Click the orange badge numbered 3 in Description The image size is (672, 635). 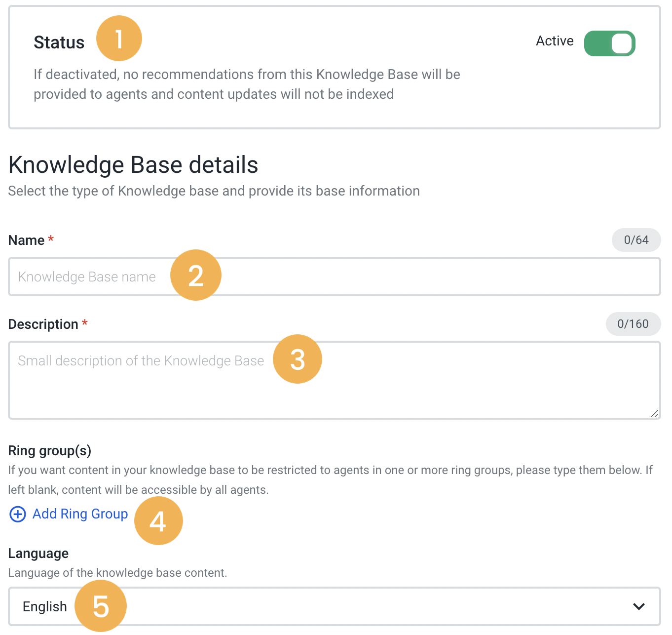(298, 359)
